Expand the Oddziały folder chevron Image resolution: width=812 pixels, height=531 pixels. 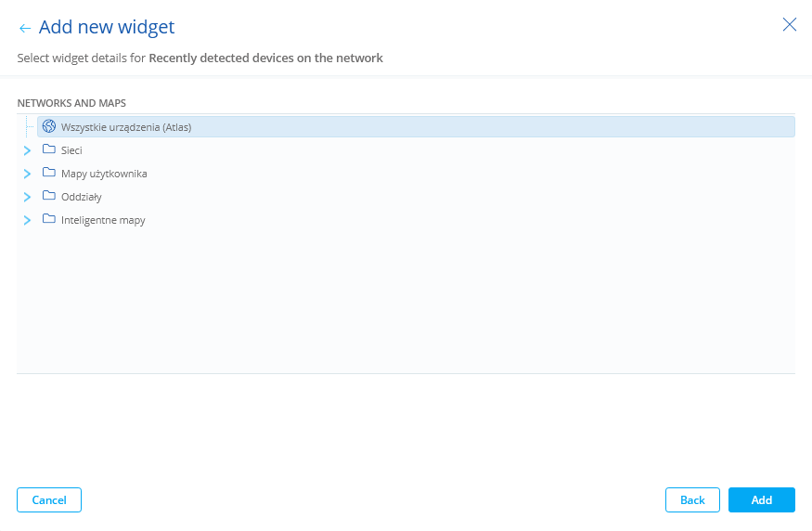(27, 197)
